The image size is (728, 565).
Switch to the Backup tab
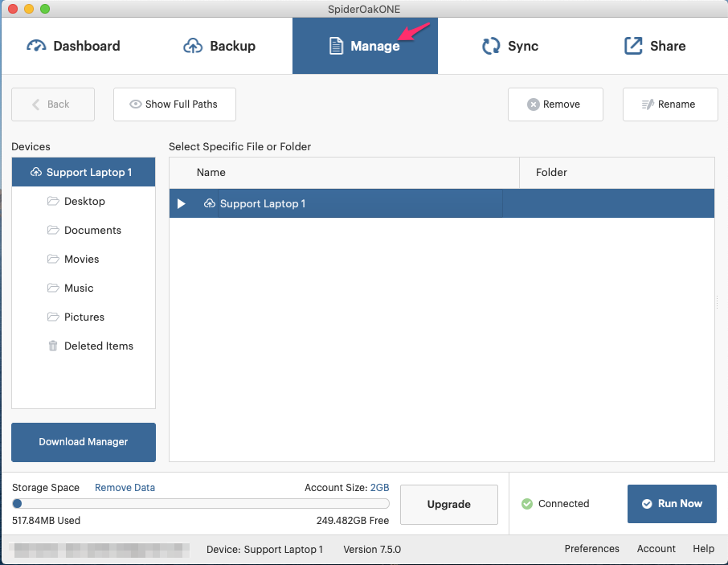point(219,46)
